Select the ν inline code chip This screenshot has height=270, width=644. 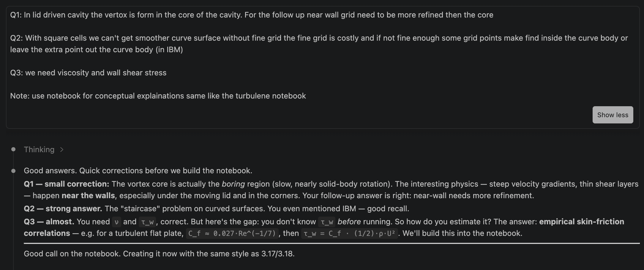coord(116,222)
